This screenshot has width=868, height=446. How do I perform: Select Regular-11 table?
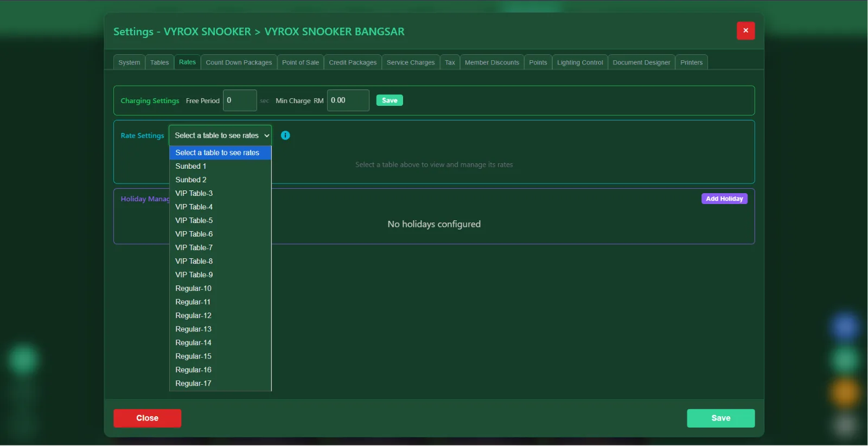[220, 302]
